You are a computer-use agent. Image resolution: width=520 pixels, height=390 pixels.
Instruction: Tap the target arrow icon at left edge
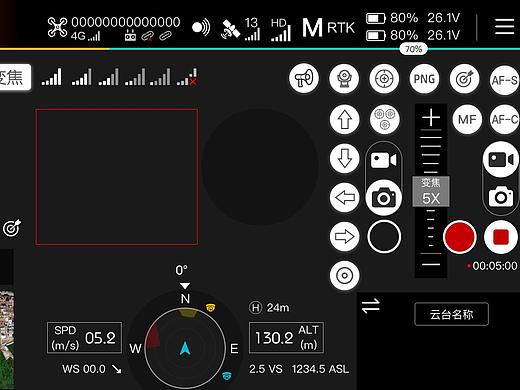coord(12,228)
